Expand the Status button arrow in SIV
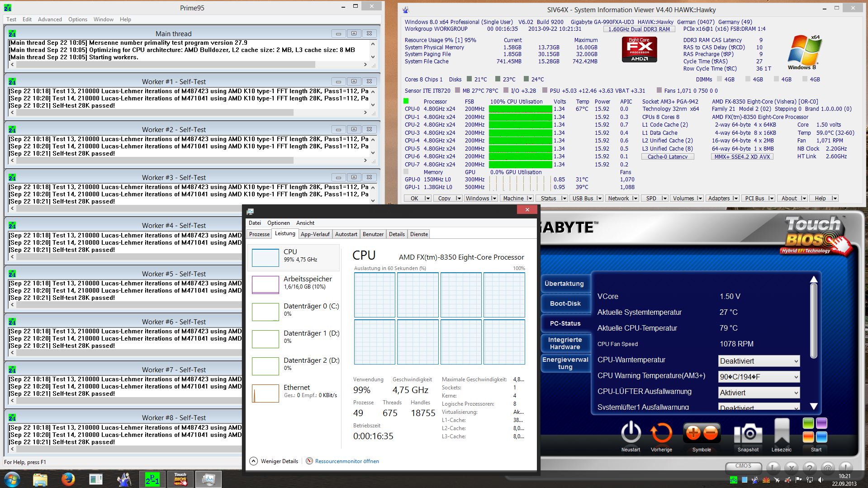868x488 pixels. [x=564, y=198]
